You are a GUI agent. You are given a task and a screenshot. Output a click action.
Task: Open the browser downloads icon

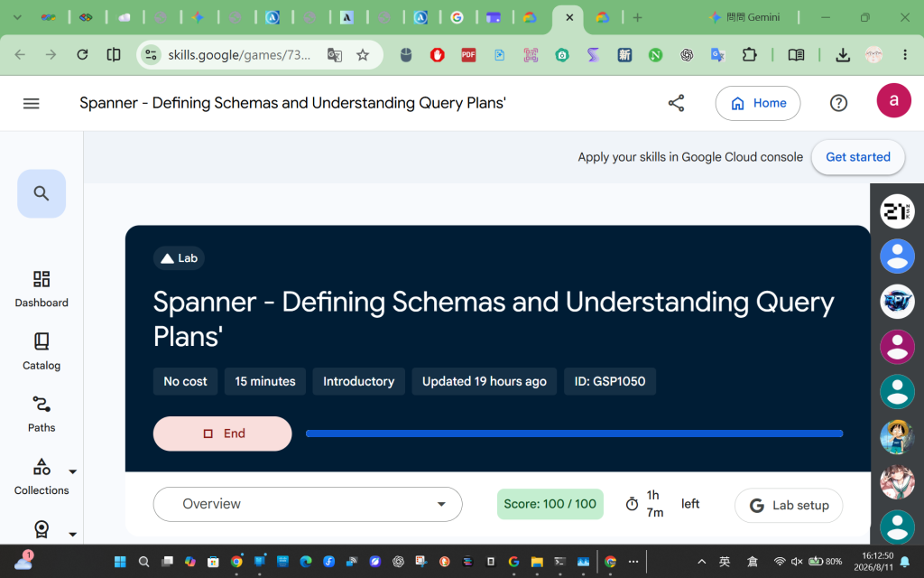tap(843, 55)
